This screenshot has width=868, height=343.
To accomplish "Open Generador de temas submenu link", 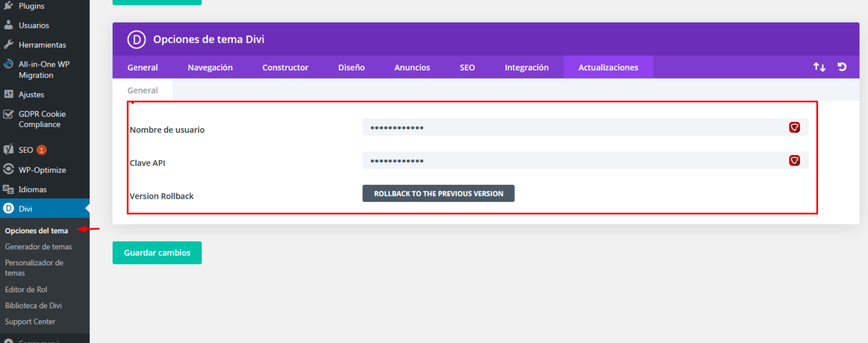I will tap(38, 247).
